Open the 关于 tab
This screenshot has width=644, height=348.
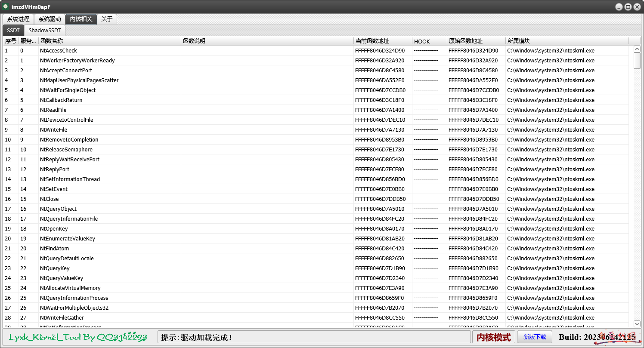click(x=107, y=19)
